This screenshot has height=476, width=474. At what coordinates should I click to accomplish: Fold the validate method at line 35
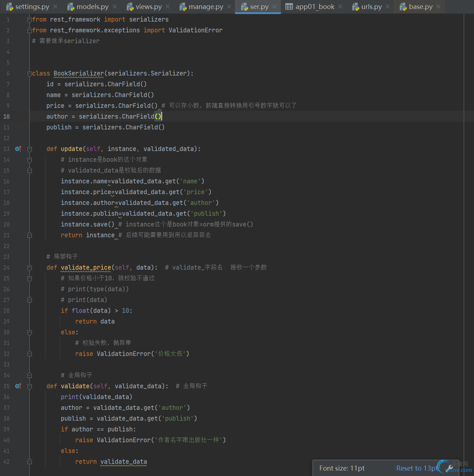(29, 386)
